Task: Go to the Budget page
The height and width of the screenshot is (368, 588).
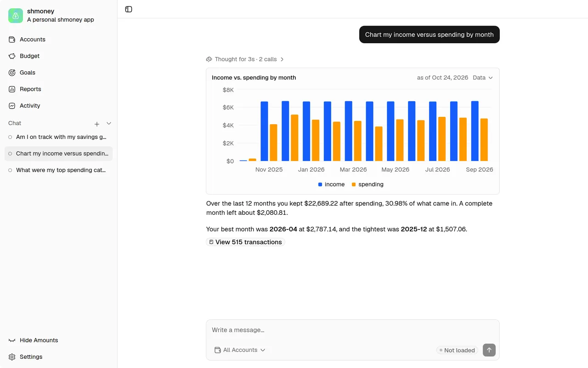Action: click(x=58, y=56)
